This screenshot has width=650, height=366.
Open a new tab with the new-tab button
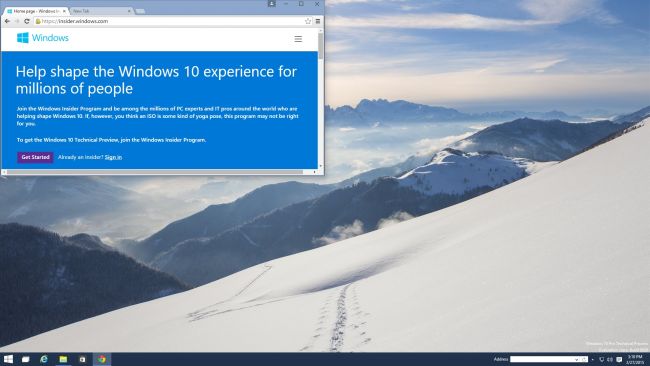(140, 11)
